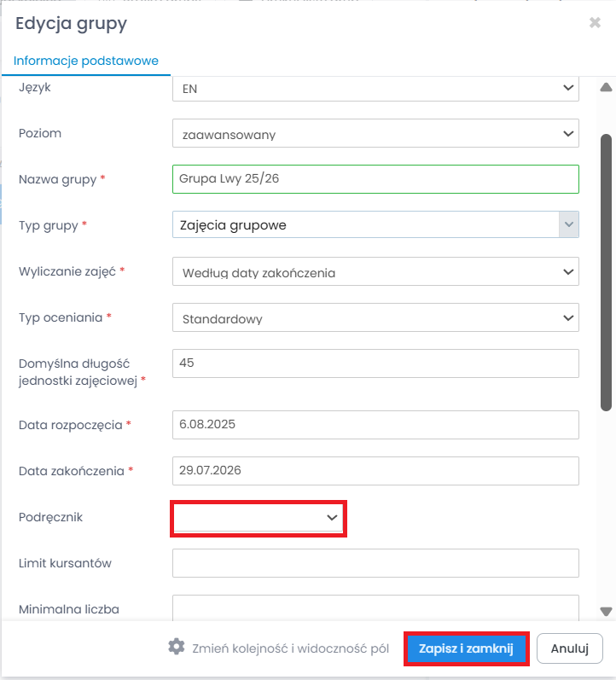Select the Data zakończenia date field
This screenshot has width=616, height=680.
[375, 471]
